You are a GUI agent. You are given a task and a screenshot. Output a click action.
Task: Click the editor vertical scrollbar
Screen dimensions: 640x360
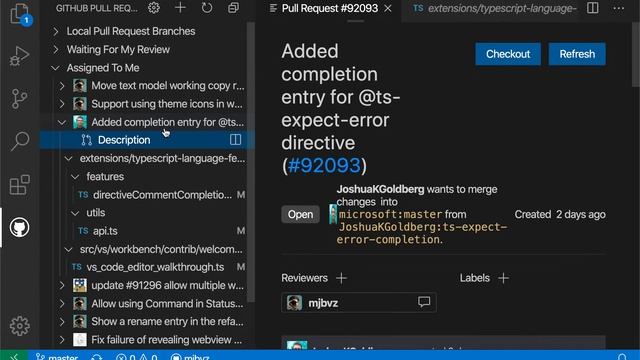pyautogui.click(x=636, y=55)
